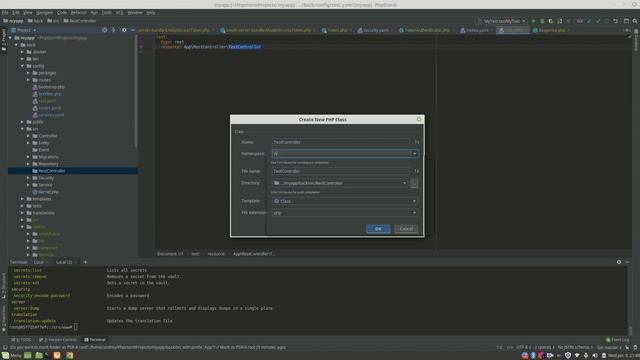Open the Version Control tool window
640x360 pixels.
[x=58, y=340]
